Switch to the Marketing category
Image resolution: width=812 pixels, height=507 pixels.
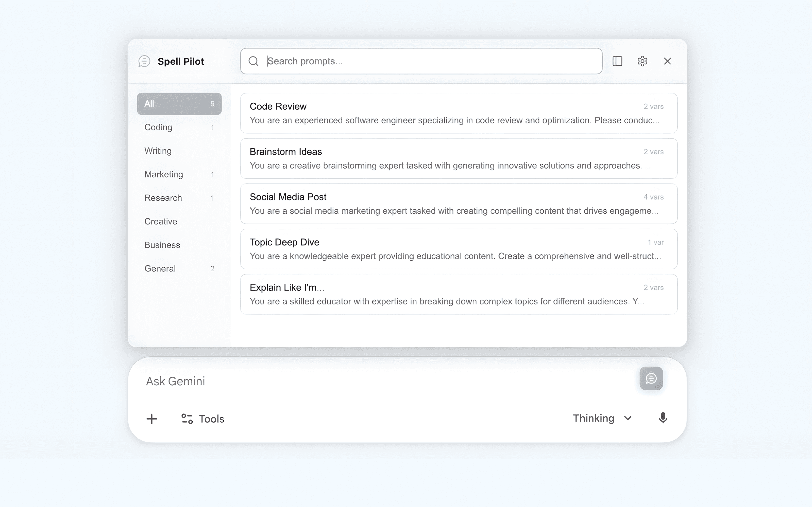pos(179,174)
